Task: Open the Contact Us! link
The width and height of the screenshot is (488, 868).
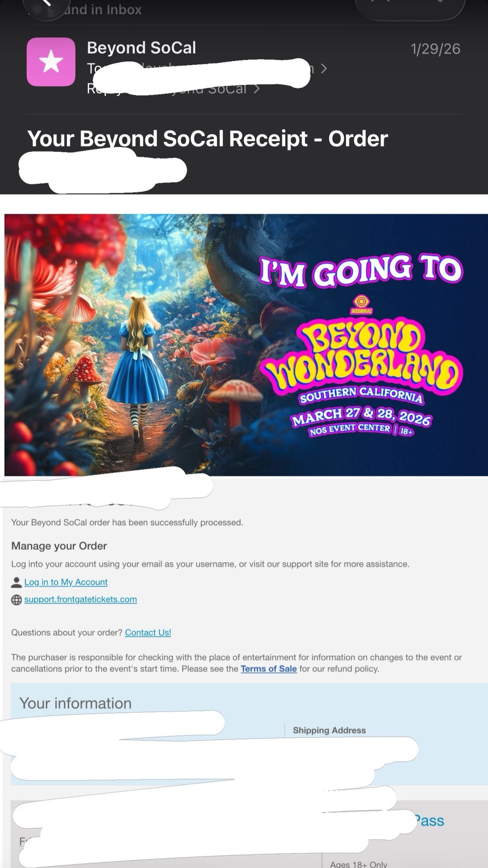Action: coord(148,632)
